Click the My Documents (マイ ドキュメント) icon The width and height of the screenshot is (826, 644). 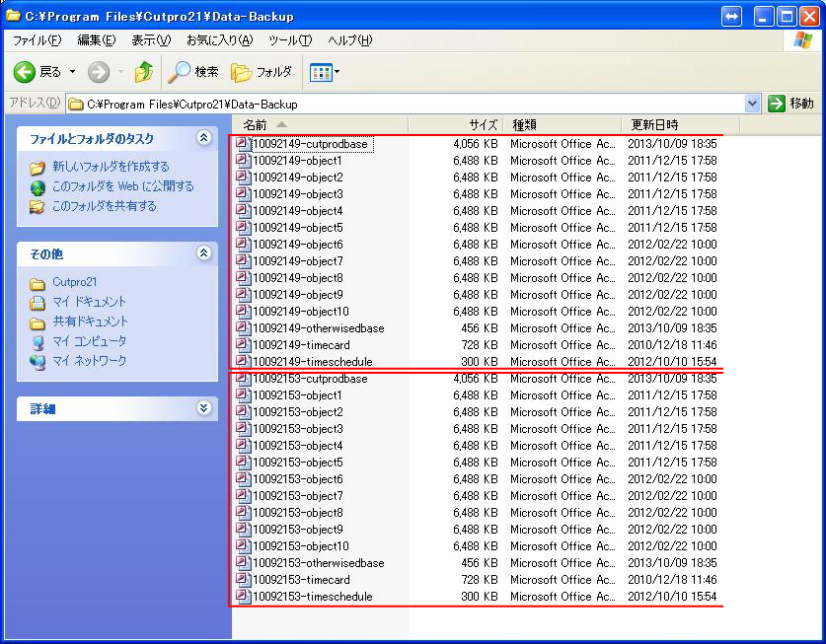coord(38,303)
